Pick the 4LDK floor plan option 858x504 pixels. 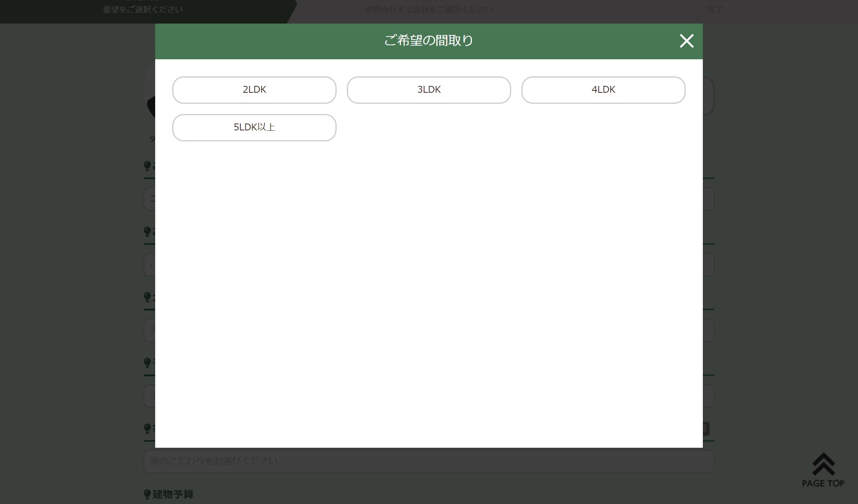[x=603, y=90]
